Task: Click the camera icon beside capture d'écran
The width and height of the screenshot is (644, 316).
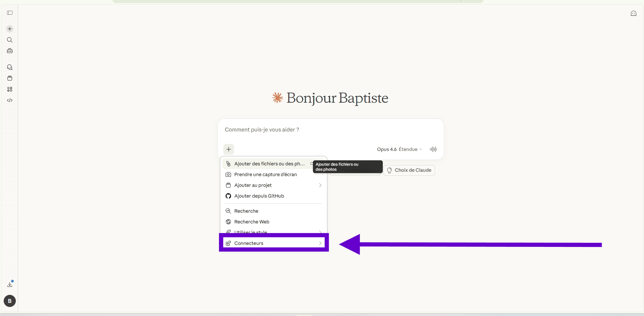Action: tap(228, 174)
